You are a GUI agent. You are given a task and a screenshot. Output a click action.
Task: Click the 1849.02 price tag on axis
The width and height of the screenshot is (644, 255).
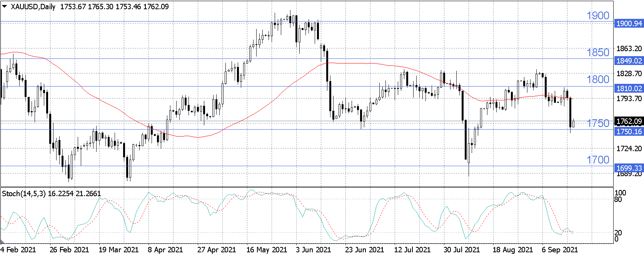click(629, 61)
